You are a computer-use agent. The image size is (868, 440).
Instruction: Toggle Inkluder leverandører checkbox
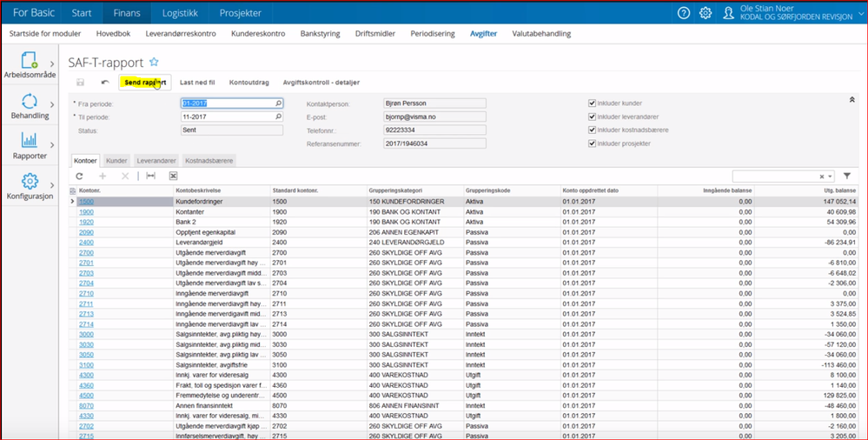592,117
